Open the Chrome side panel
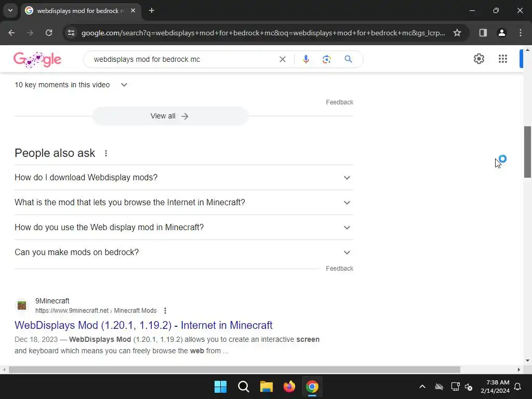 pos(483,33)
